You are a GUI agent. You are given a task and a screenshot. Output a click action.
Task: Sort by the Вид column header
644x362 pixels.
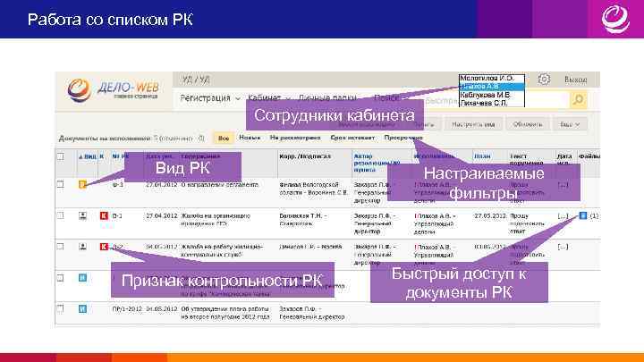(88, 156)
